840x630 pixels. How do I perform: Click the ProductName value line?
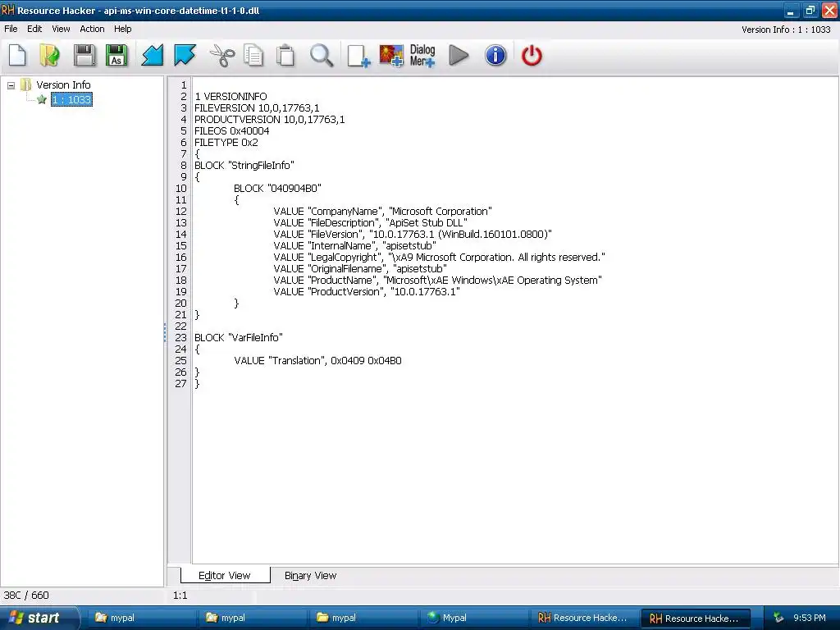(438, 281)
